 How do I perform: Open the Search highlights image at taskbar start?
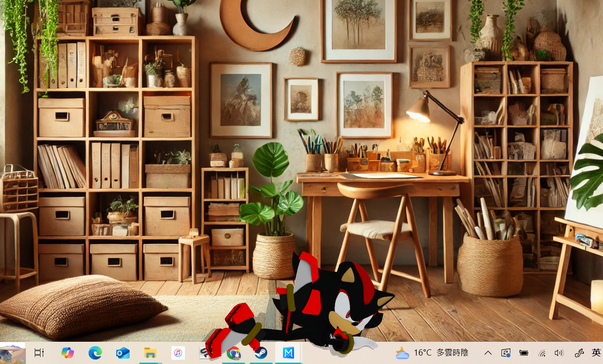click(x=12, y=353)
